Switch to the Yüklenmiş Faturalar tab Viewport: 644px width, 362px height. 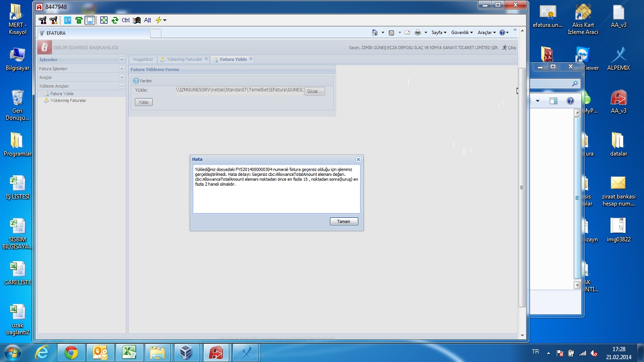coord(184,59)
